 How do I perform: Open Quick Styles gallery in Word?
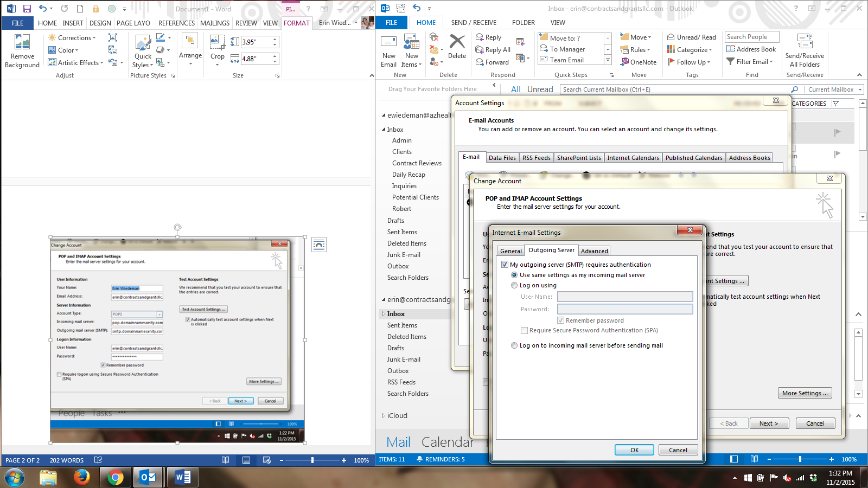(x=143, y=51)
